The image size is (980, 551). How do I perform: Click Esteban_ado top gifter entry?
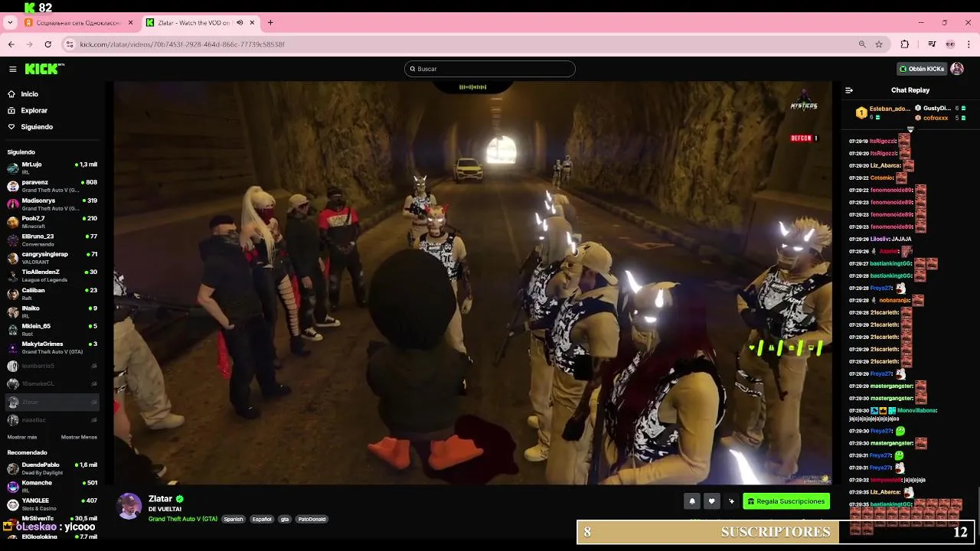pyautogui.click(x=883, y=112)
